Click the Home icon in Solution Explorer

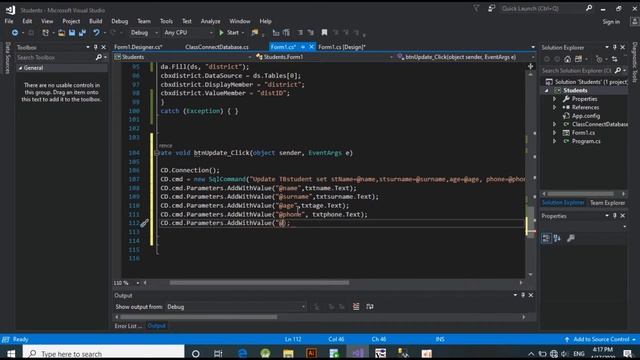tap(567, 59)
